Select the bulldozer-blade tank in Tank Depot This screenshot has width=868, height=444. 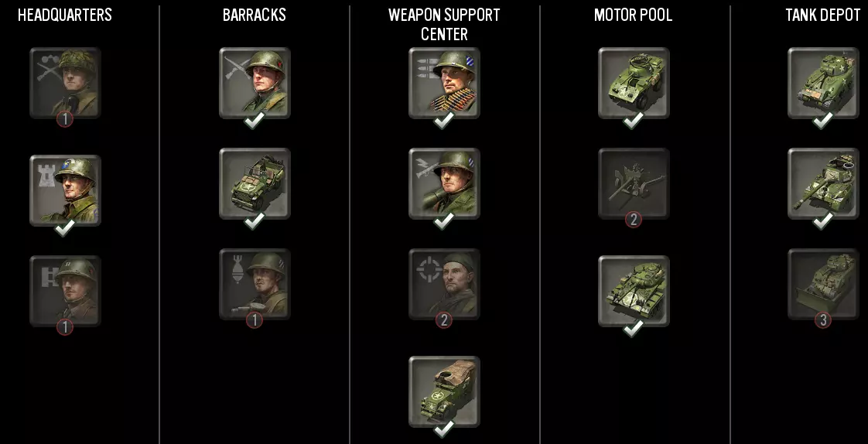pos(823,284)
